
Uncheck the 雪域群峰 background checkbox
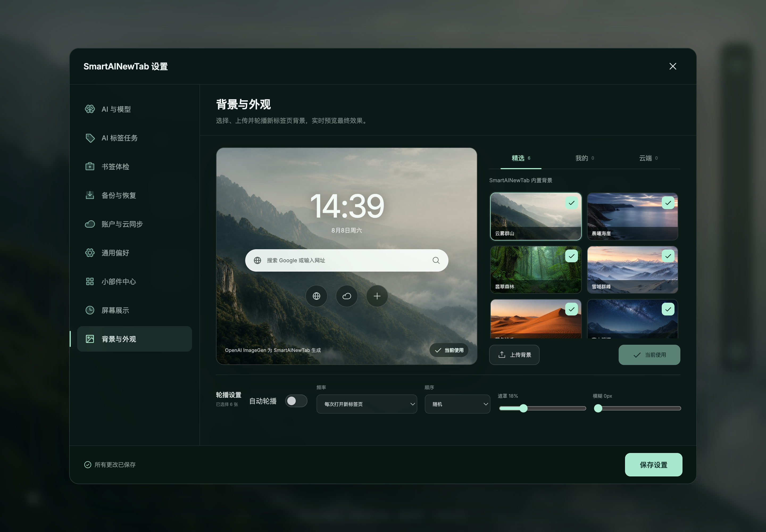pos(668,256)
